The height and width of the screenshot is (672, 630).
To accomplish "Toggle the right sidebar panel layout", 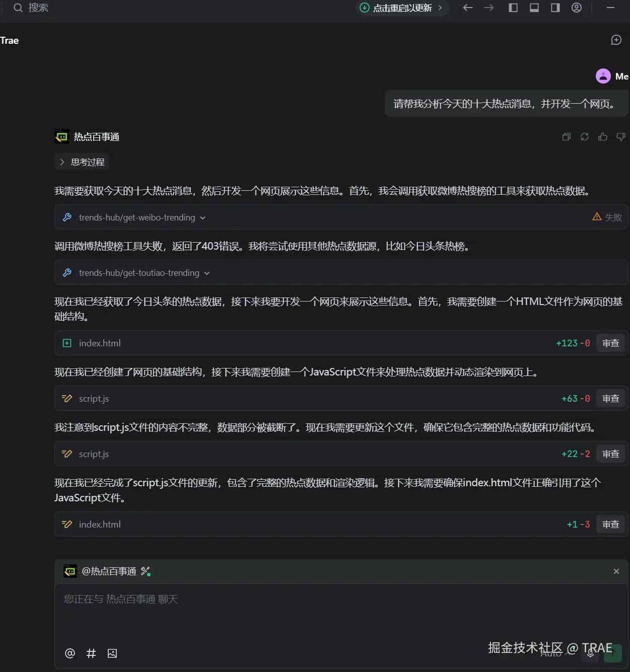I will [x=555, y=8].
